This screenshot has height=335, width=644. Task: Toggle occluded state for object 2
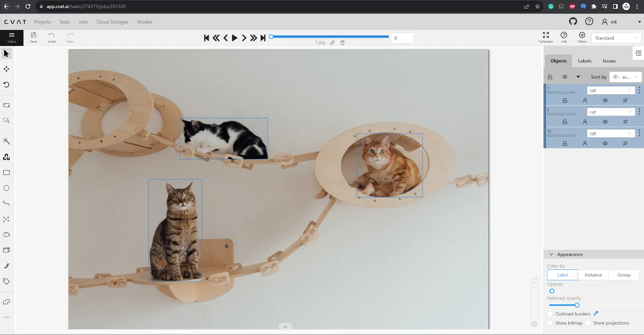585,122
